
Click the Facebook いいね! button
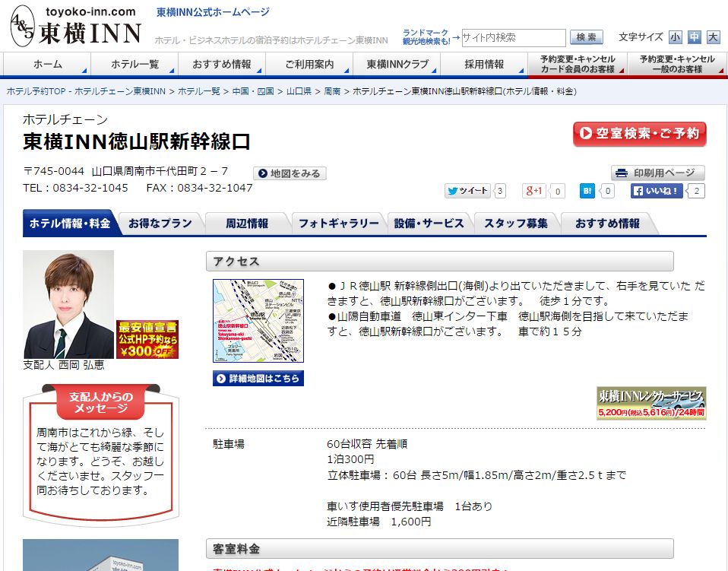click(x=657, y=191)
